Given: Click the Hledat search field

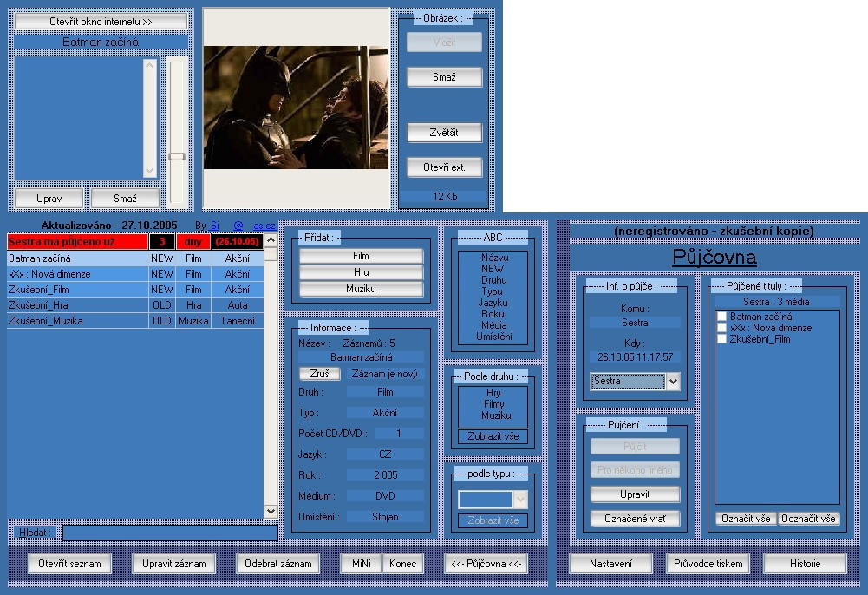Looking at the screenshot, I should point(170,533).
